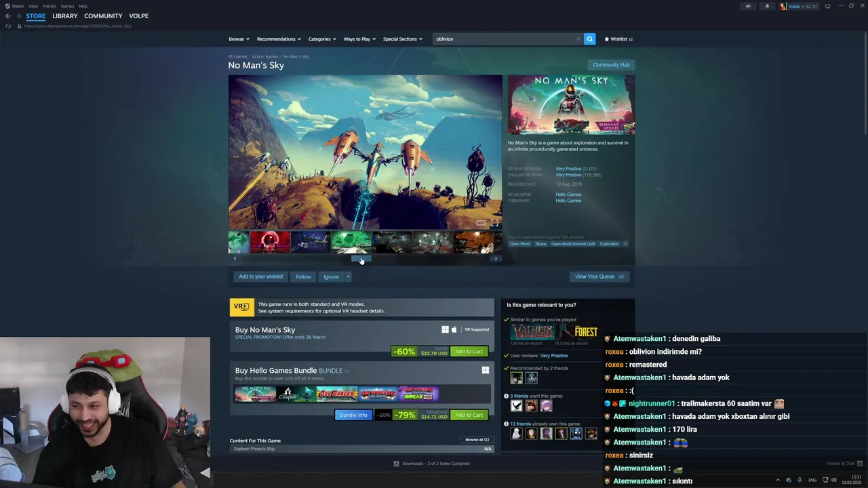Open Hello Games developer link
This screenshot has height=488, width=868.
coord(568,195)
